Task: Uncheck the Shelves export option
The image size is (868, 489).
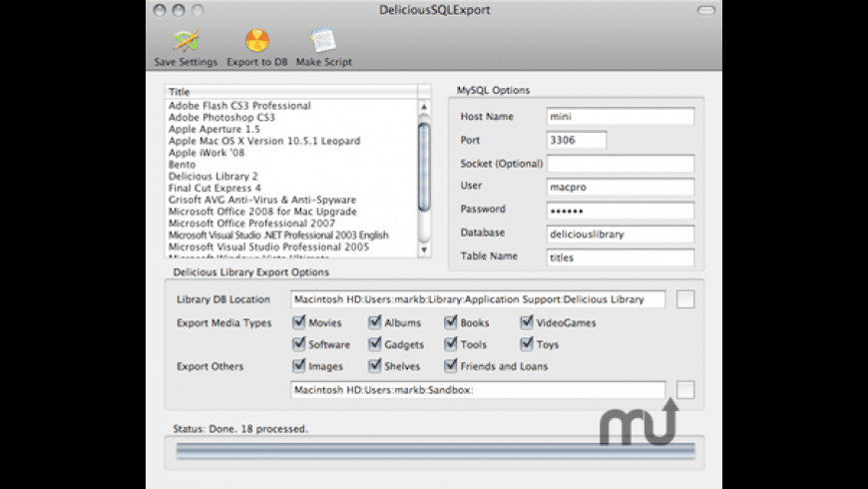Action: click(375, 365)
